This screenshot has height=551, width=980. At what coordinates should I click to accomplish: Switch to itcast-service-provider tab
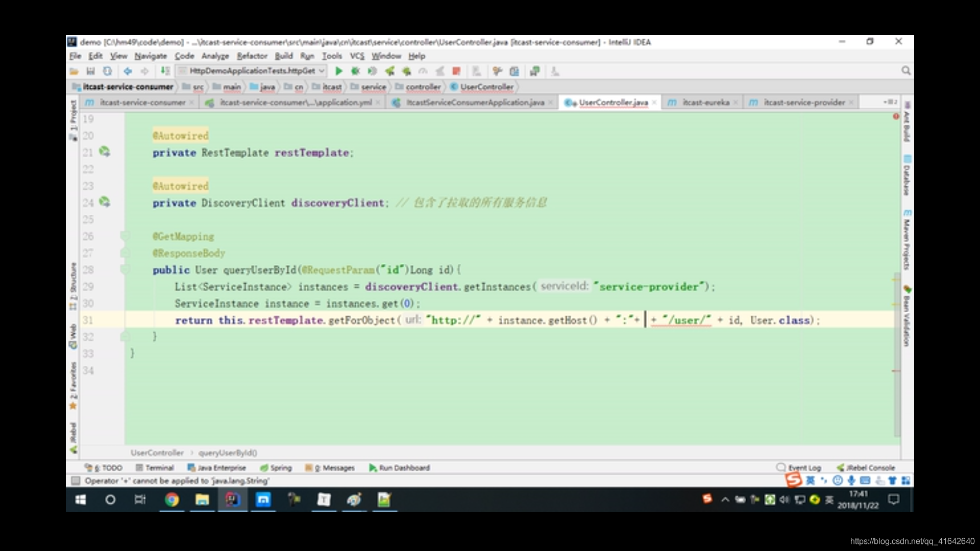[x=801, y=103]
